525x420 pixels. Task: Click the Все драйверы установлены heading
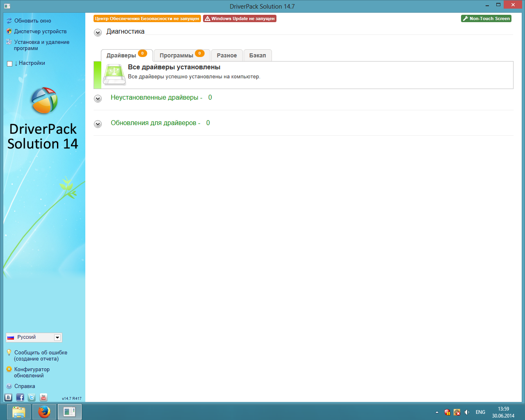174,67
